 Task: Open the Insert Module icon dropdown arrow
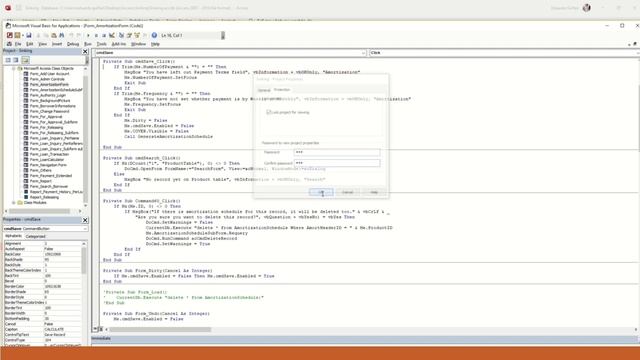click(x=22, y=36)
